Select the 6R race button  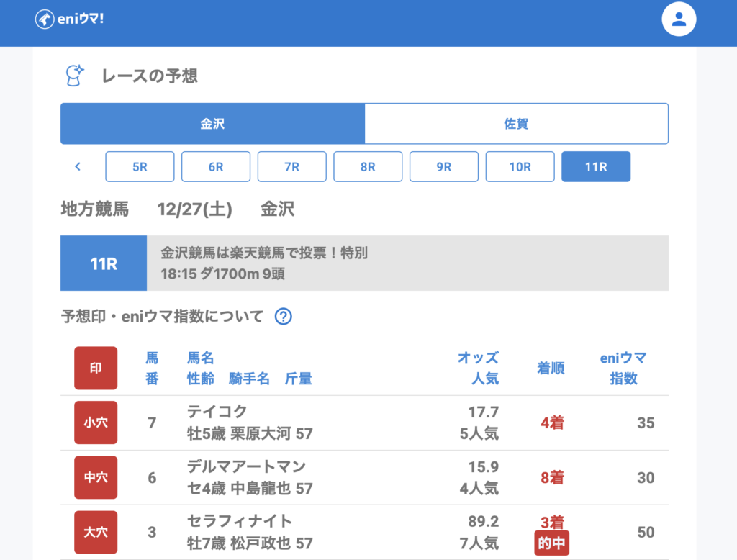tap(216, 167)
